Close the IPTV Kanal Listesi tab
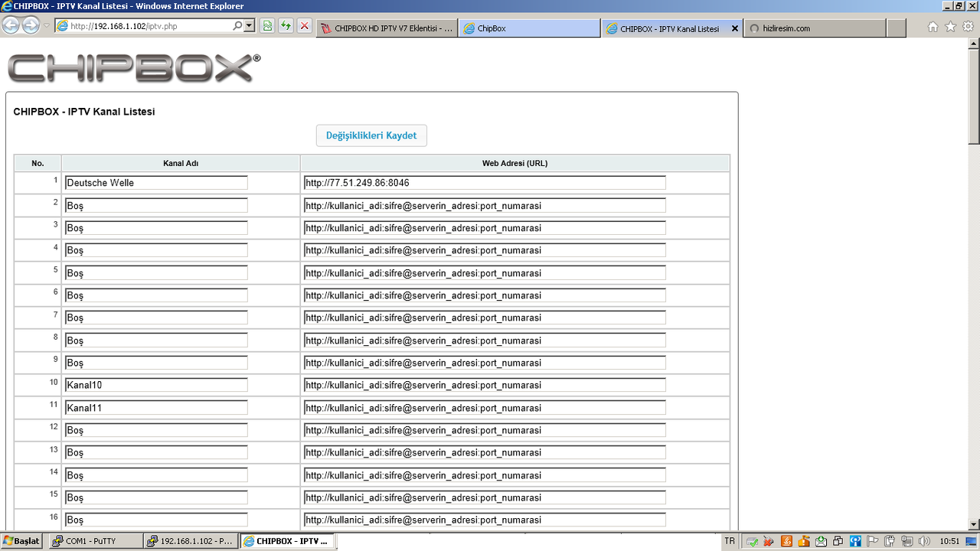The image size is (980, 551). (735, 28)
